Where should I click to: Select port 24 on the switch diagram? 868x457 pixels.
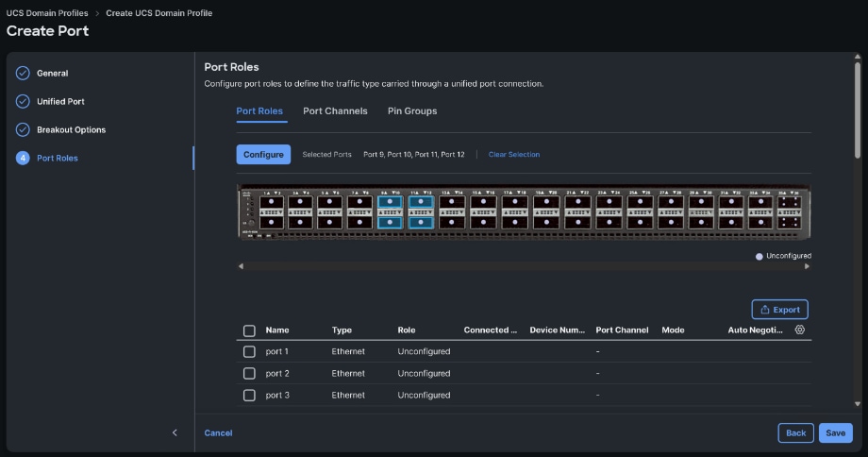coord(609,222)
